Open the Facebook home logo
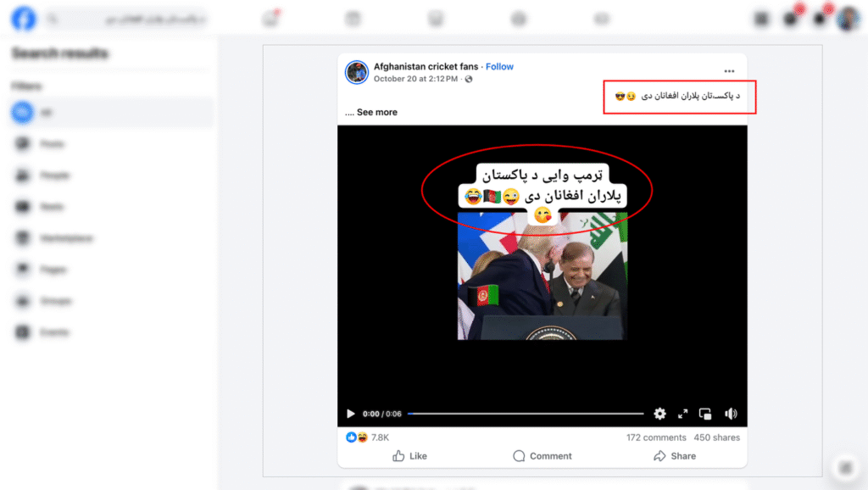Viewport: 868px width, 490px height. coord(23,19)
